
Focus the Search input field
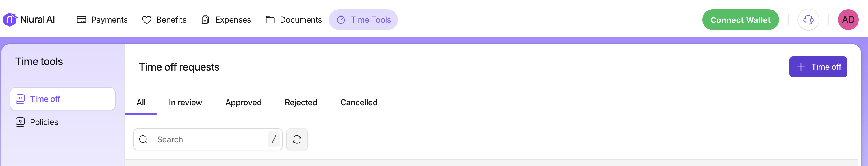pyautogui.click(x=209, y=139)
